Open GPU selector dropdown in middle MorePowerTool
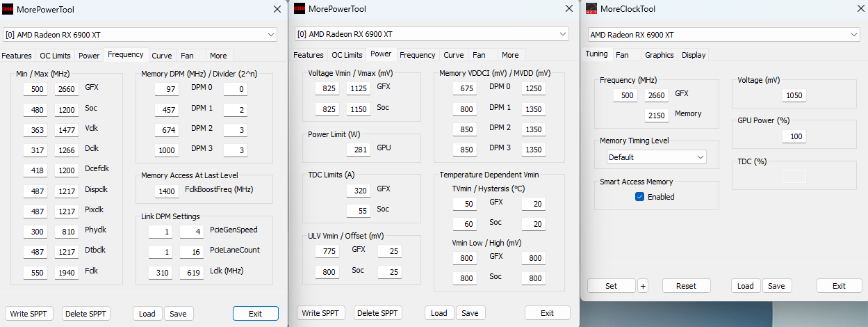868x327 pixels. coord(432,34)
